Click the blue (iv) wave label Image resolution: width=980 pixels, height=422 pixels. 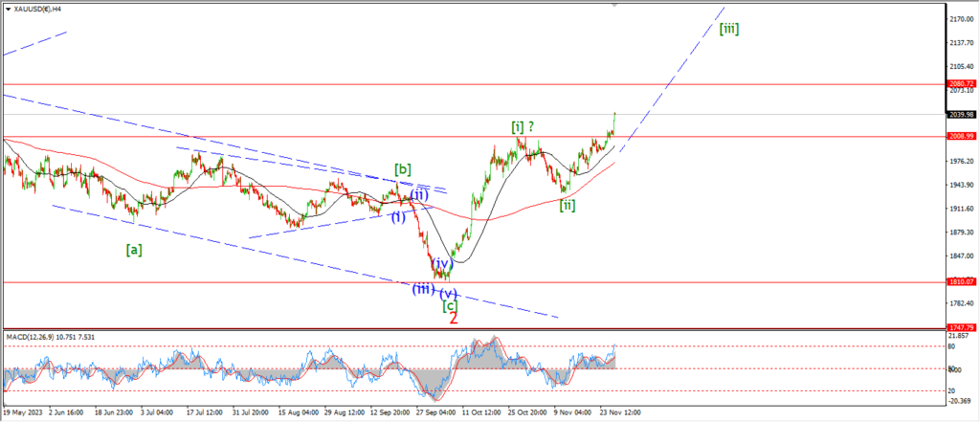[440, 263]
